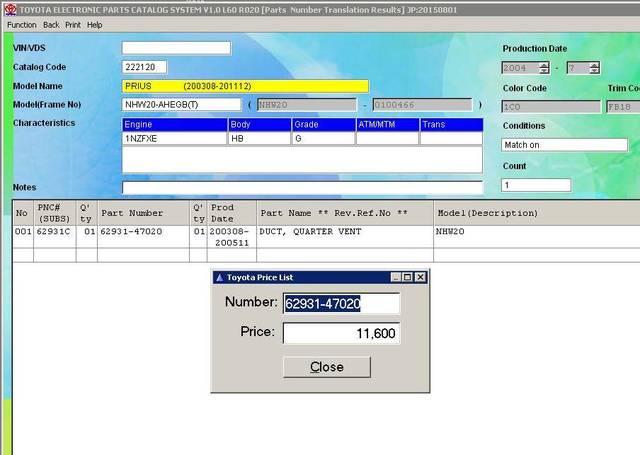Select the yellow PRIUS Model Name field
The width and height of the screenshot is (640, 455).
click(x=245, y=86)
